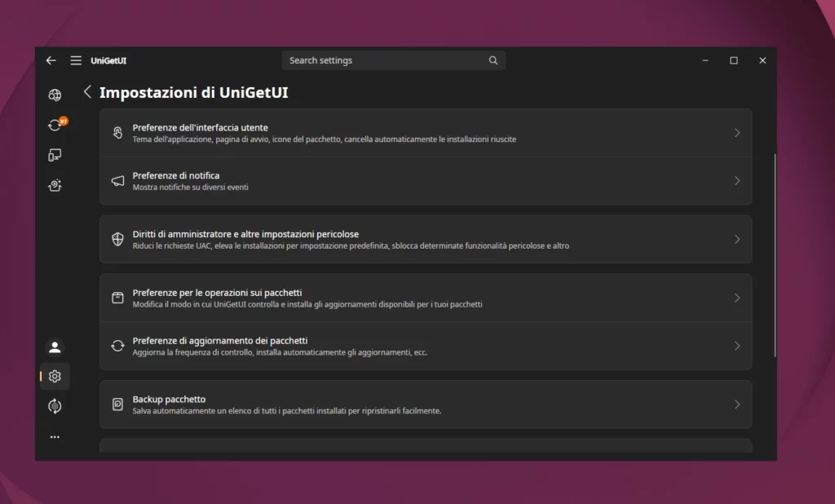Open Package Bundles sidebar icon
835x504 pixels.
[x=55, y=185]
